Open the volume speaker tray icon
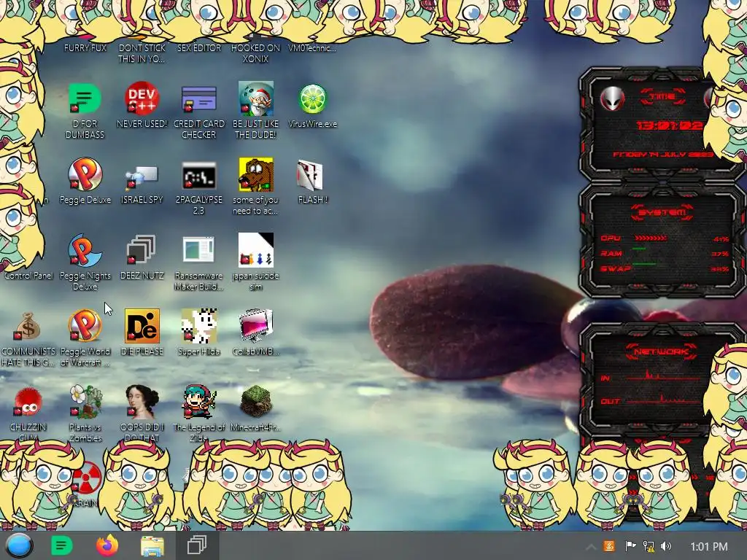This screenshot has height=560, width=747. click(666, 546)
